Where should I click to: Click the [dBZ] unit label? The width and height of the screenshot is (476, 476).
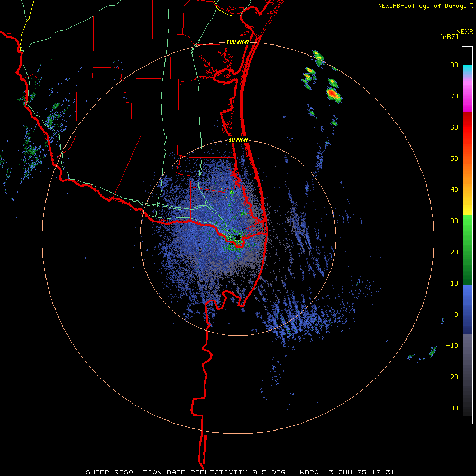449,37
